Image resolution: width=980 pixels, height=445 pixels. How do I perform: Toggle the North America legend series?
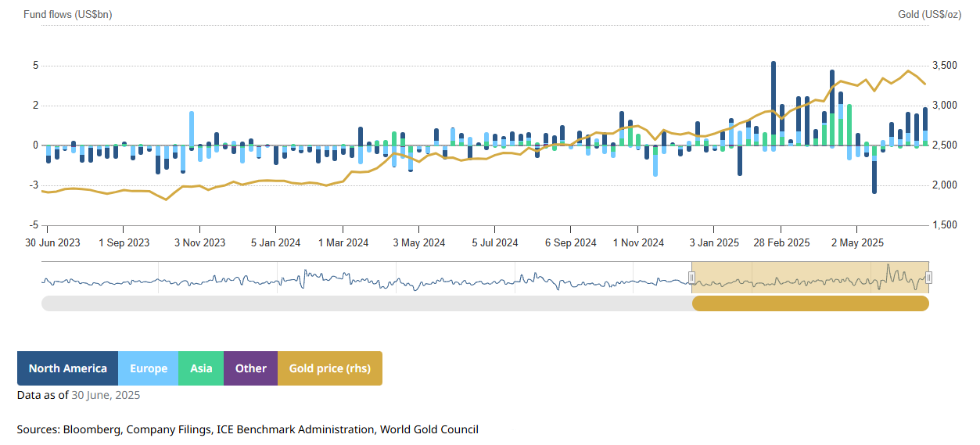coord(67,368)
